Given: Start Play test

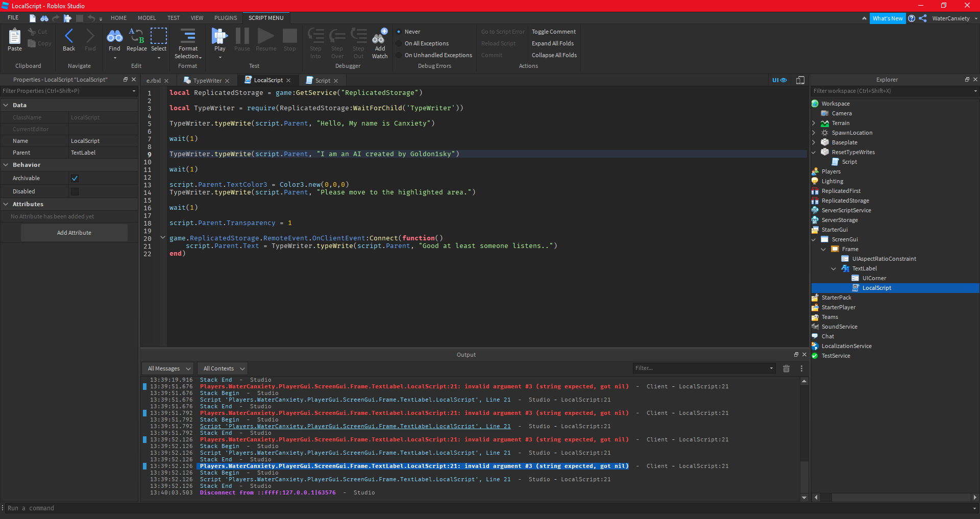Looking at the screenshot, I should (x=220, y=40).
